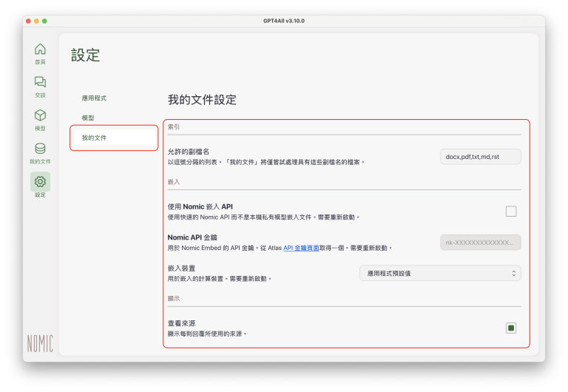The height and width of the screenshot is (392, 568).
Task: Click the arrows on the 嵌入裝置 combo box
Action: click(513, 274)
